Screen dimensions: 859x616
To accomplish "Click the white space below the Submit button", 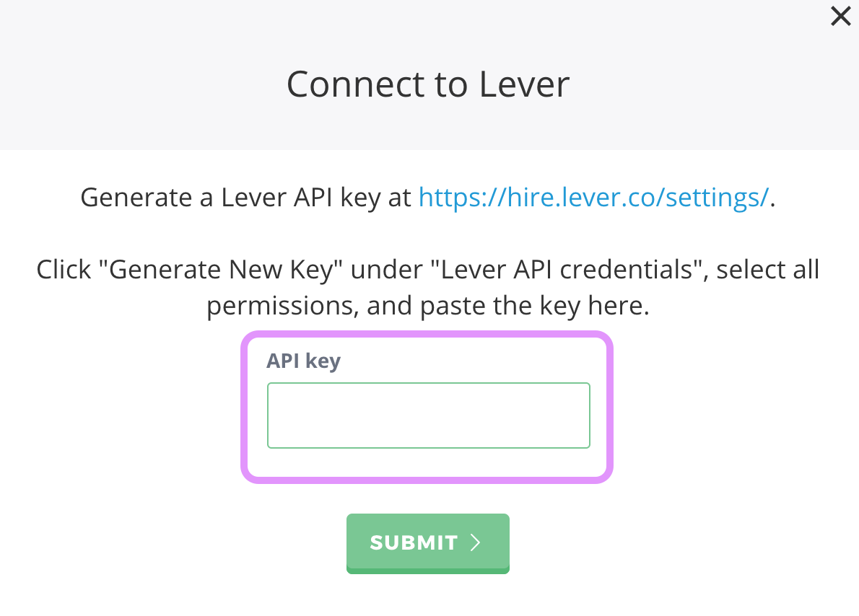I will (x=428, y=596).
